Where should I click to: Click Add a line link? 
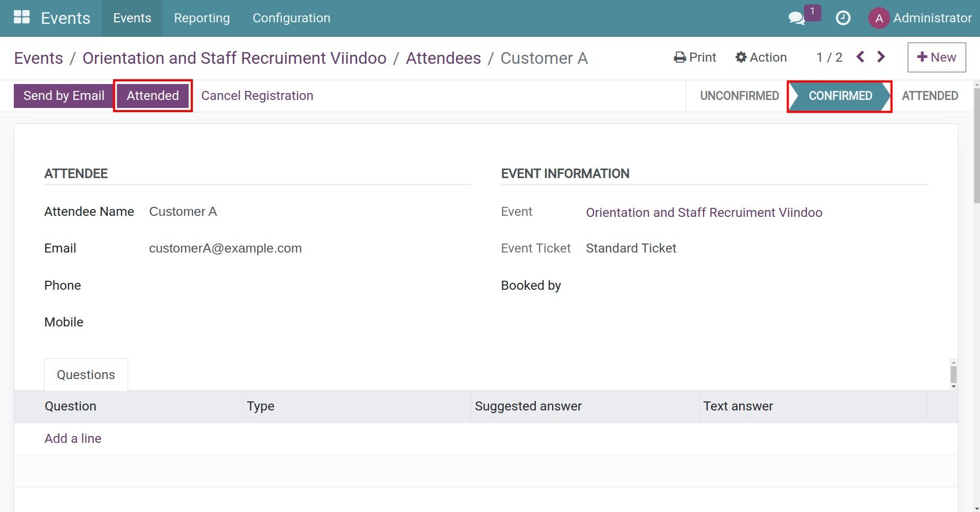[73, 439]
